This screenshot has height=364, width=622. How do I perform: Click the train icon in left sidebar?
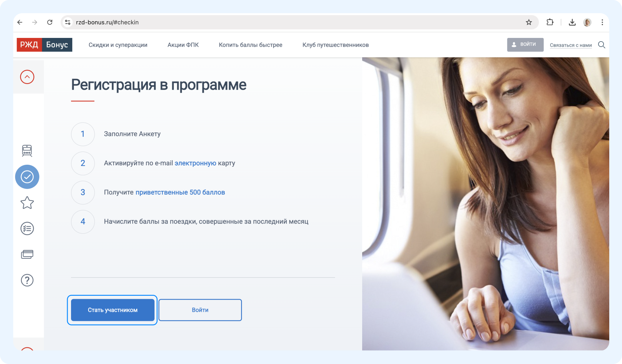click(27, 150)
